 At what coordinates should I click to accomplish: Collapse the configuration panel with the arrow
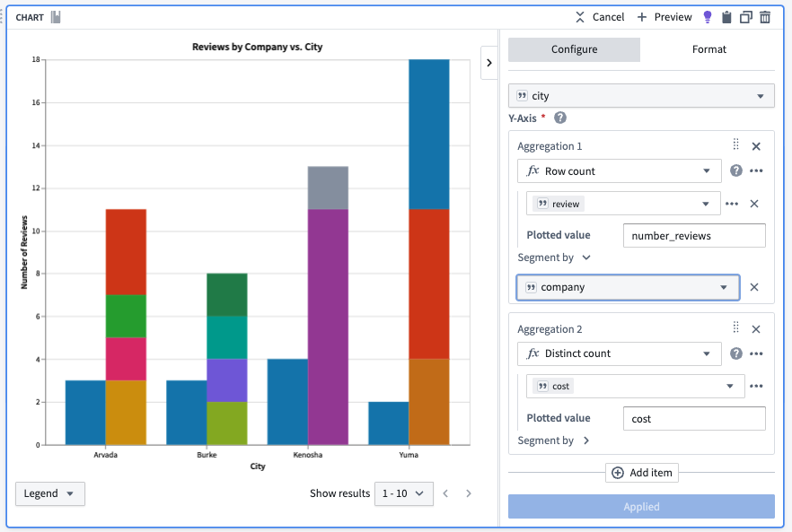(x=488, y=63)
